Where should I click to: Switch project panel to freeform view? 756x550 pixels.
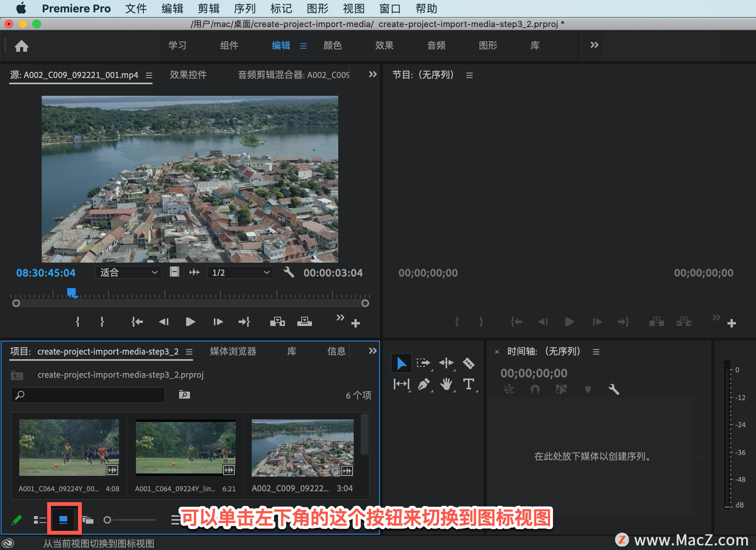(x=88, y=520)
